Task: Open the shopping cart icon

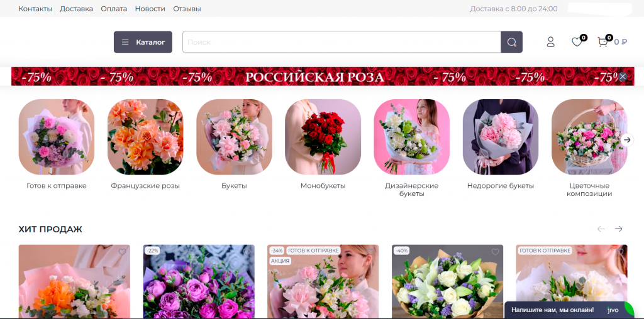Action: click(602, 42)
